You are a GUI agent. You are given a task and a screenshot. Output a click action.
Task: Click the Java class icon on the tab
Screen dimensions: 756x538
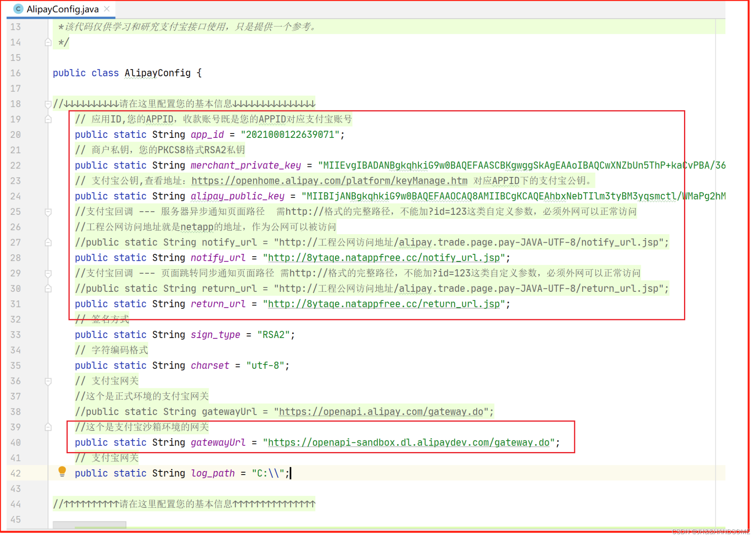(18, 9)
